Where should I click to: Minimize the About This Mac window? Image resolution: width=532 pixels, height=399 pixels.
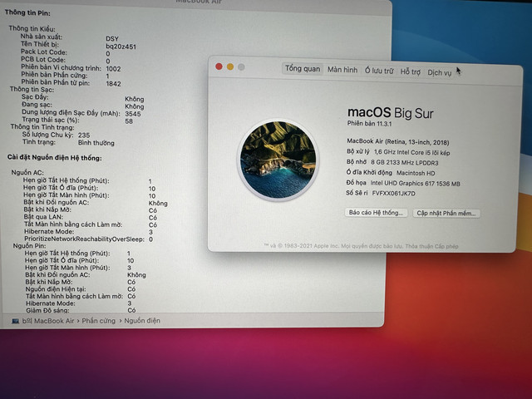click(x=230, y=66)
